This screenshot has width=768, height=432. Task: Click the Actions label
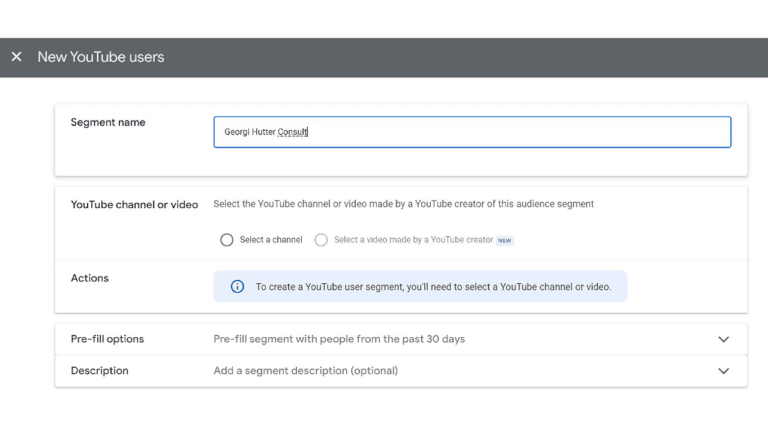pos(90,278)
